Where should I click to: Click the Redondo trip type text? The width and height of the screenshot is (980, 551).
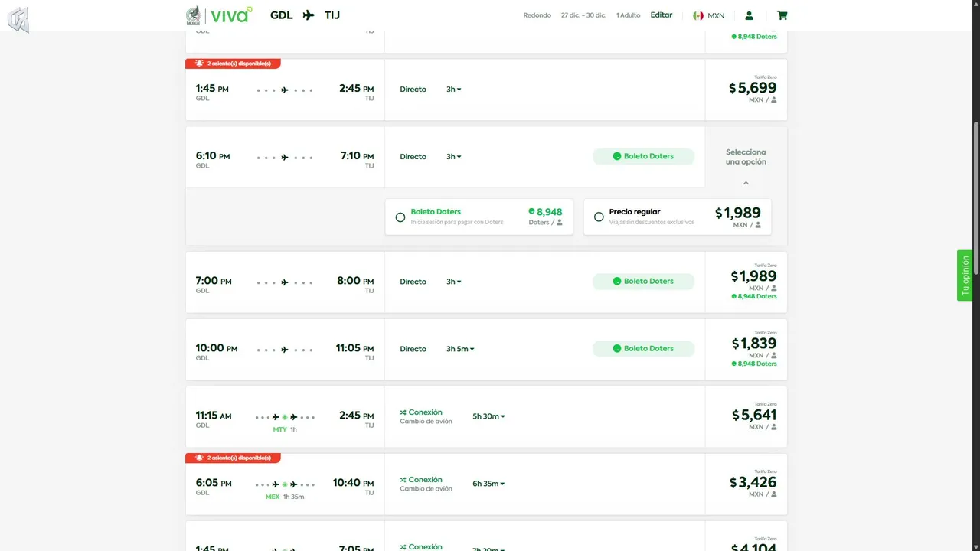pyautogui.click(x=537, y=15)
